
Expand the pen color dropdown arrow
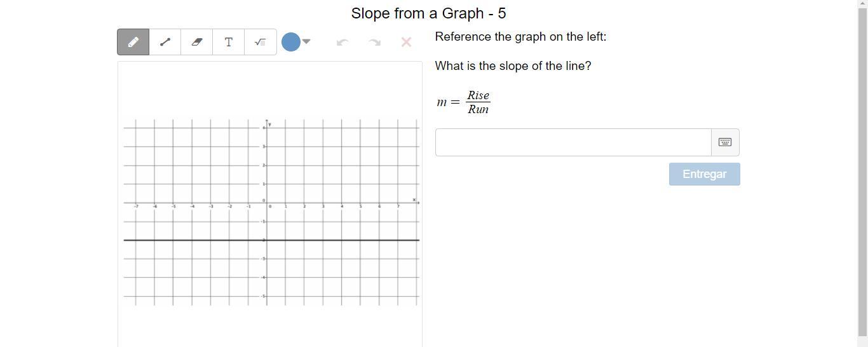(x=306, y=42)
